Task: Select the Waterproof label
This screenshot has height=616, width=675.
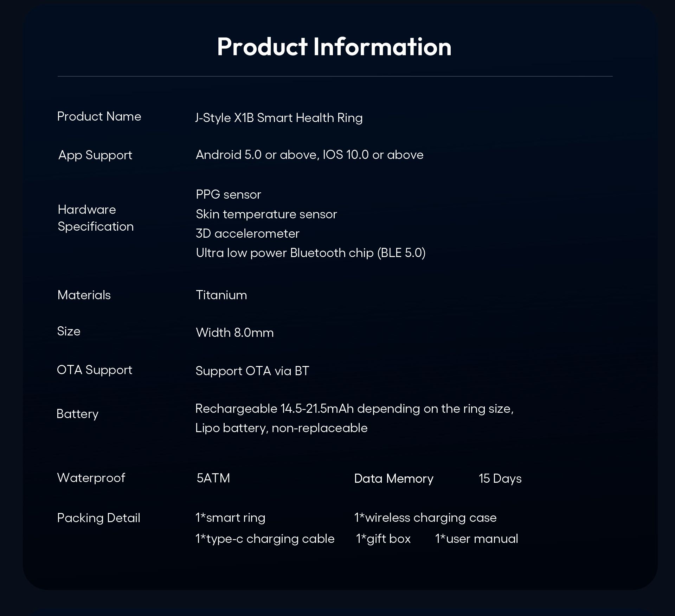Action: [91, 478]
